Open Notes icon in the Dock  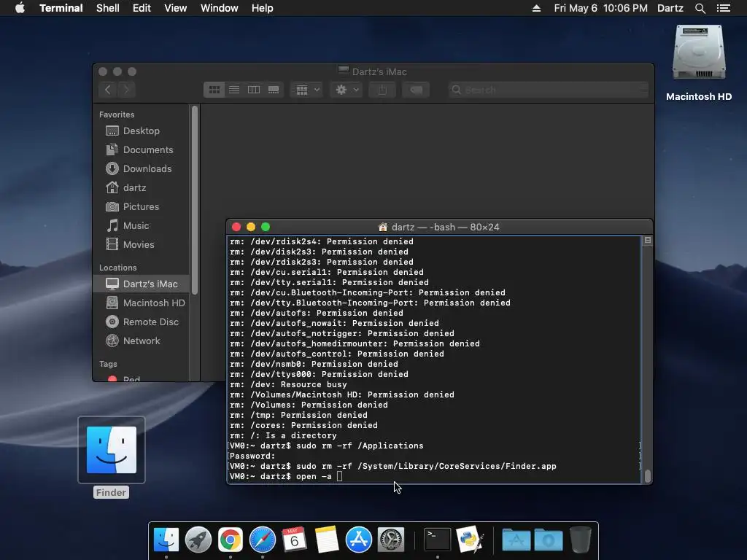point(326,540)
